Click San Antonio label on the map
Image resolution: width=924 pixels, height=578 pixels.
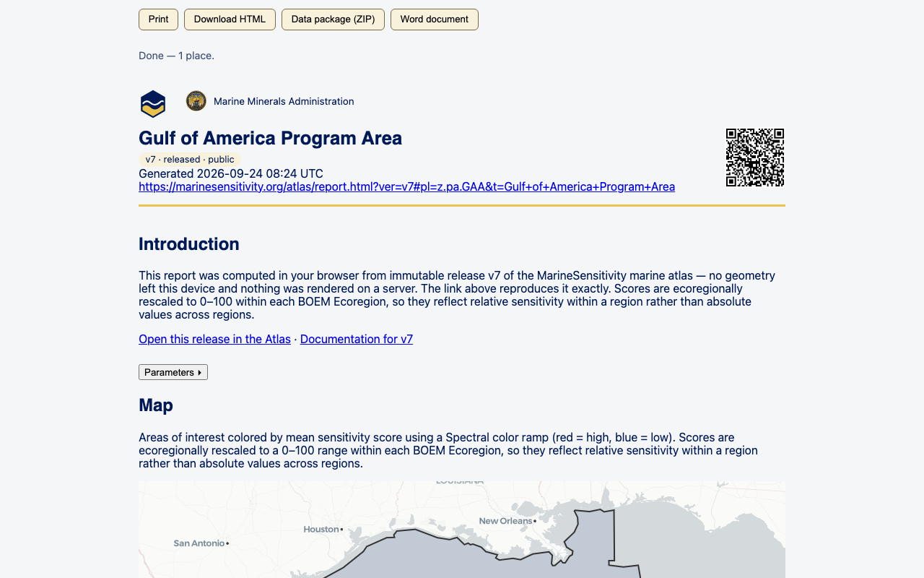coord(199,543)
